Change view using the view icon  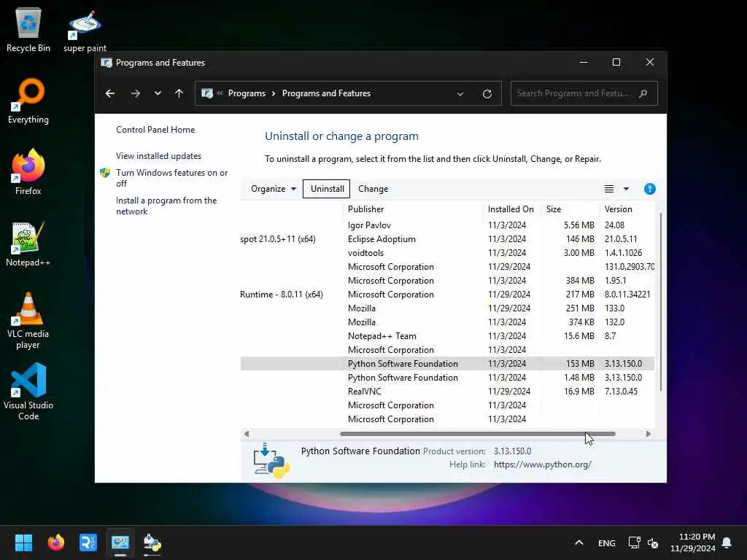click(x=609, y=189)
